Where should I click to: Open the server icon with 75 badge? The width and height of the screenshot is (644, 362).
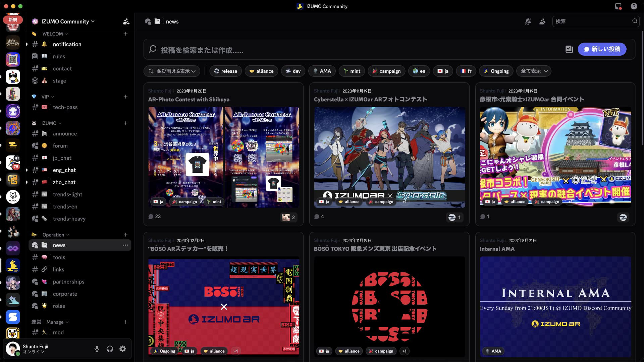(13, 162)
